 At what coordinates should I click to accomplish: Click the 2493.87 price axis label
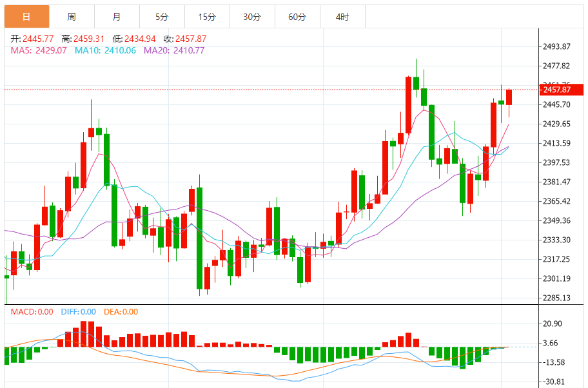[x=556, y=46]
